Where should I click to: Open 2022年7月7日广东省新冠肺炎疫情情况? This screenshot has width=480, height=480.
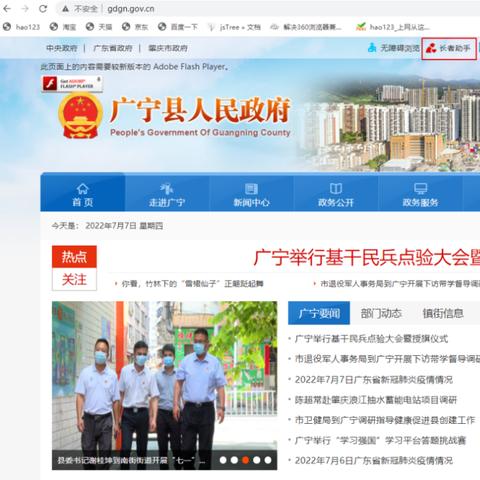[374, 380]
